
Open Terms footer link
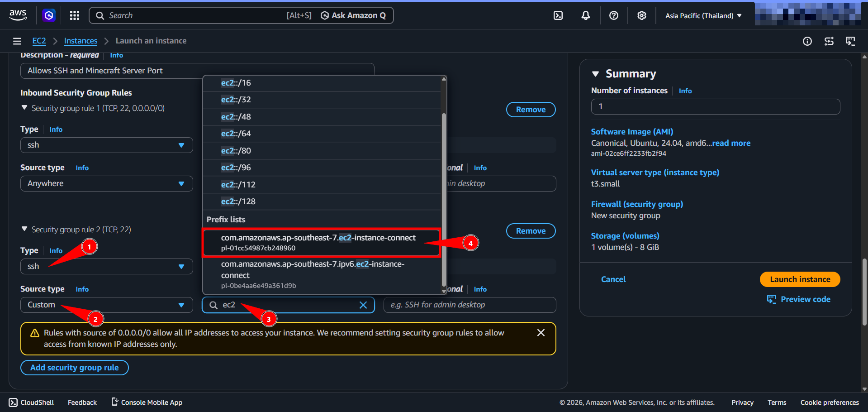tap(777, 402)
